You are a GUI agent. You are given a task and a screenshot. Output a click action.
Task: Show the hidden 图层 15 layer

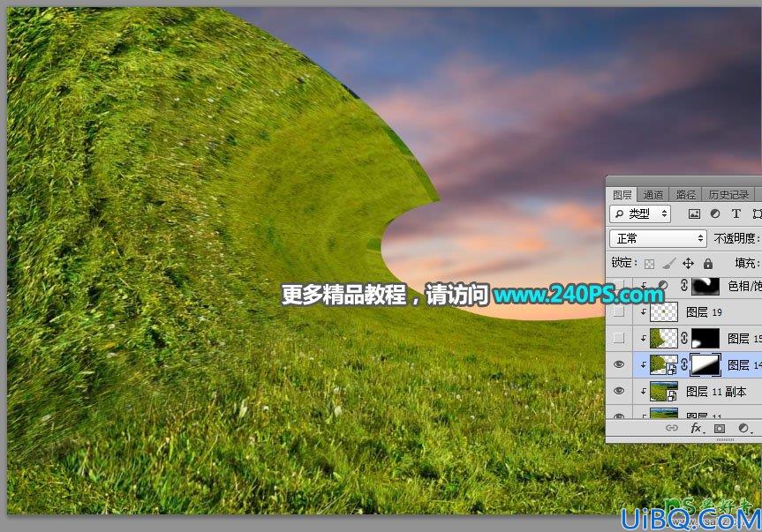click(619, 338)
